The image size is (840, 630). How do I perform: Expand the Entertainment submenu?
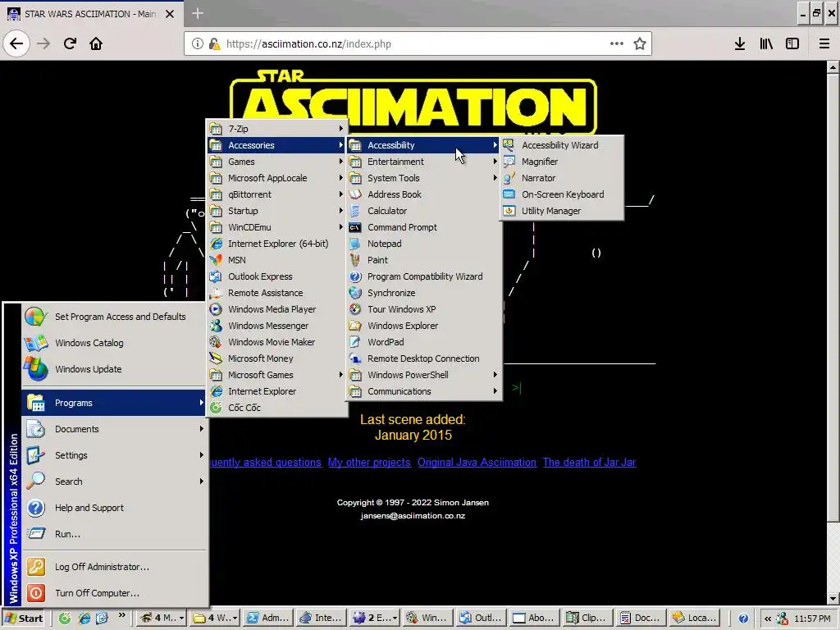click(x=424, y=162)
